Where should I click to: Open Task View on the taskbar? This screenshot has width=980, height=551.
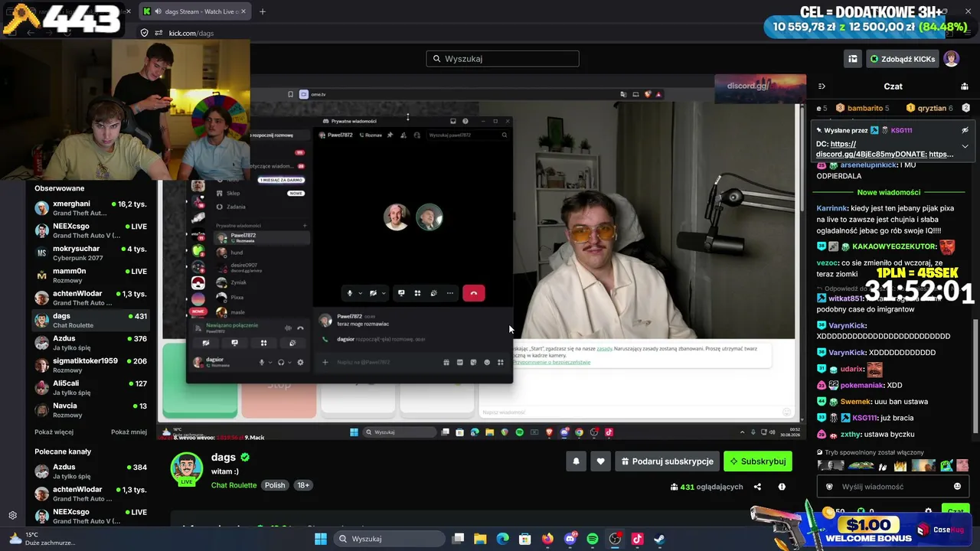click(458, 539)
